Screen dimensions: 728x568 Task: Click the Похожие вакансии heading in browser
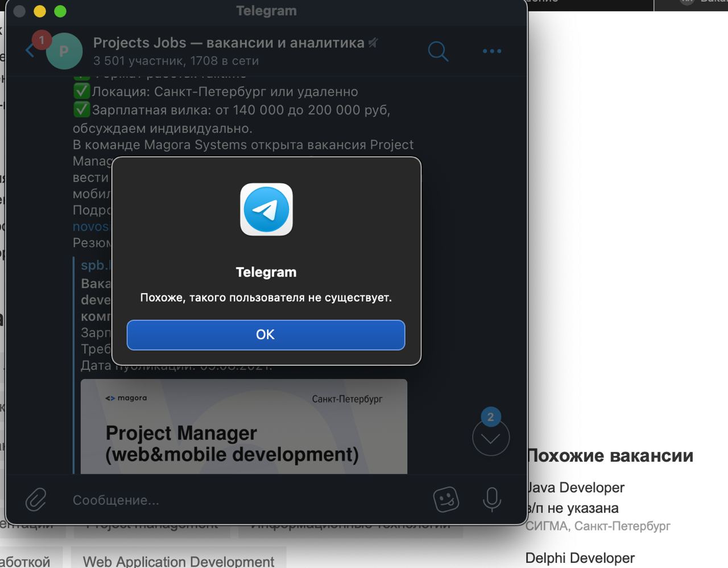click(610, 456)
